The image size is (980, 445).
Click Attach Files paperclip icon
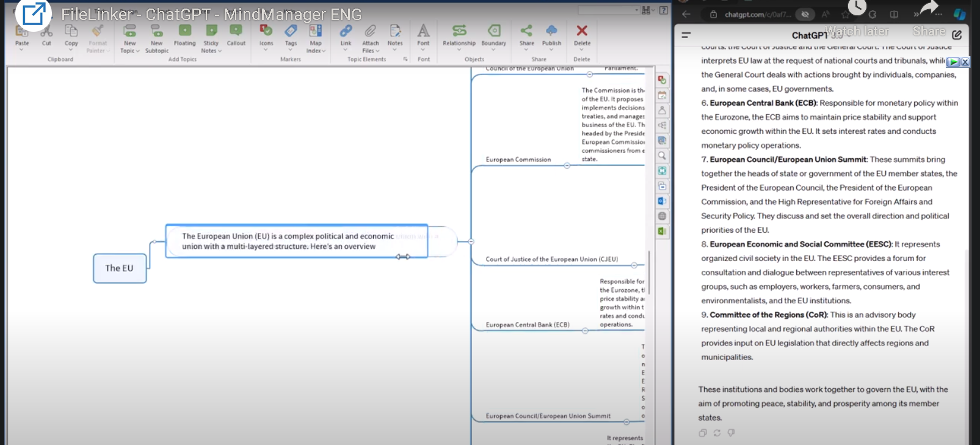(x=371, y=31)
